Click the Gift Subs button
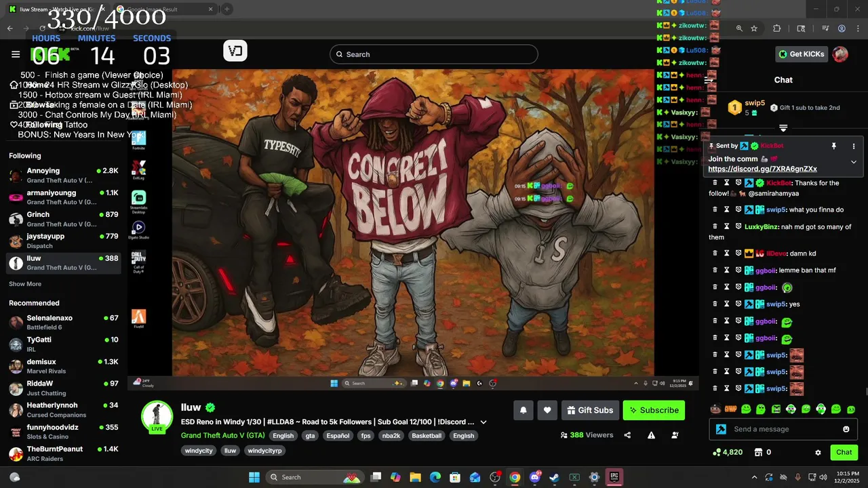This screenshot has width=868, height=488. tap(590, 410)
